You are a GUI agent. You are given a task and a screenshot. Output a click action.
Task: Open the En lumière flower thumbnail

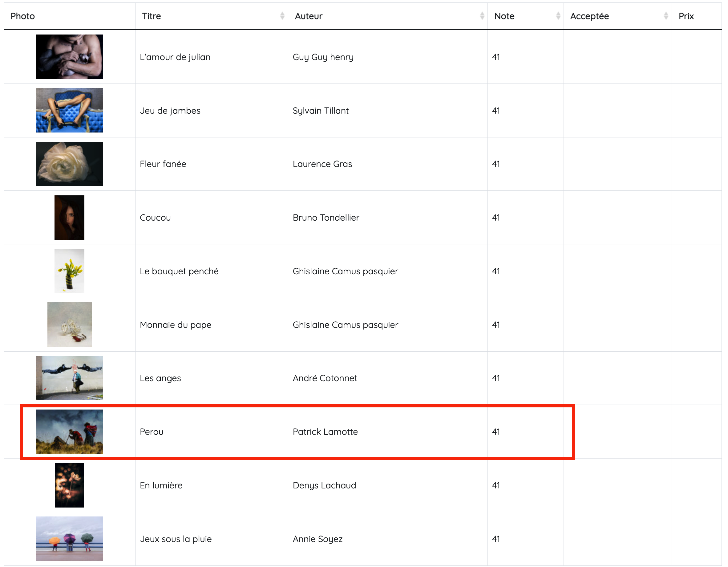(x=69, y=485)
